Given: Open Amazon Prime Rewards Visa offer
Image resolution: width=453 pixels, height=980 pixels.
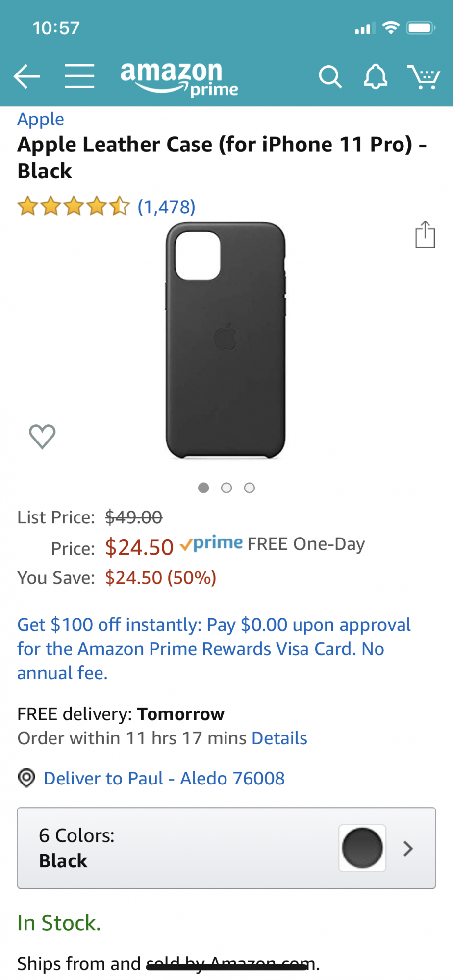Looking at the screenshot, I should (214, 648).
